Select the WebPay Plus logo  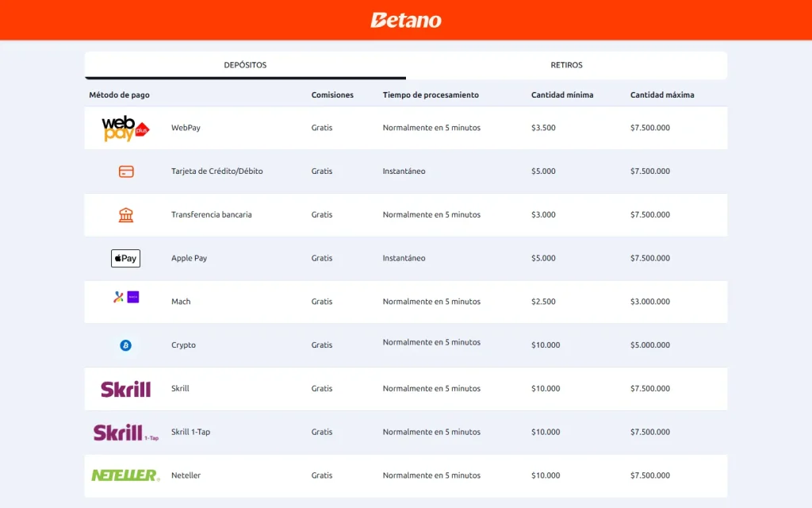pyautogui.click(x=125, y=128)
